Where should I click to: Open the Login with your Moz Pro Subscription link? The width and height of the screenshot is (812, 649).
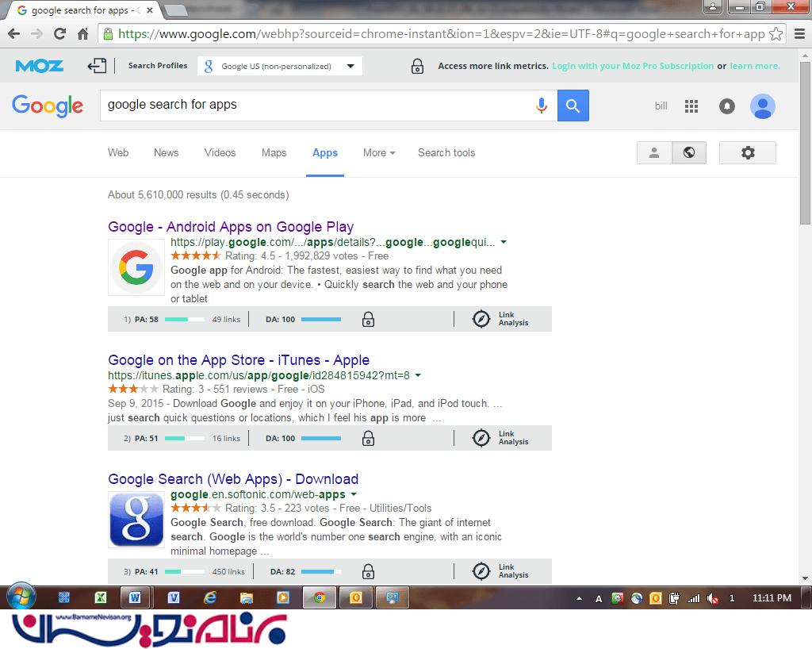click(633, 66)
